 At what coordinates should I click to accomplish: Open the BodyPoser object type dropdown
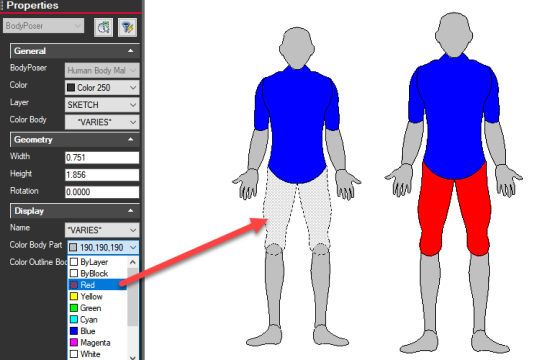(x=43, y=26)
